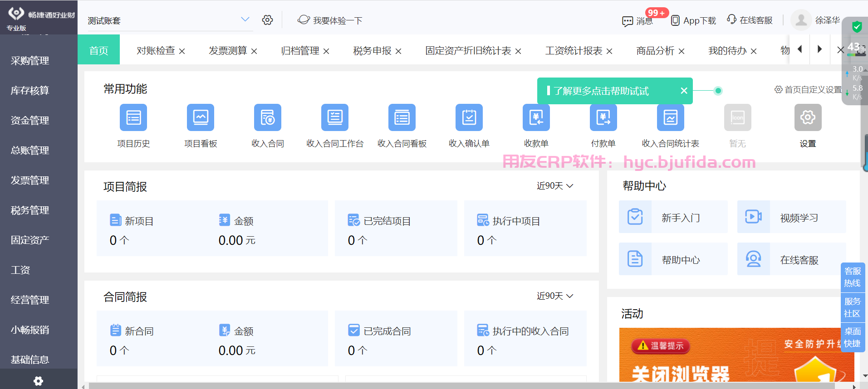
Task: Click the horizontal scrollbar at the bottom
Action: pyautogui.click(x=461, y=386)
